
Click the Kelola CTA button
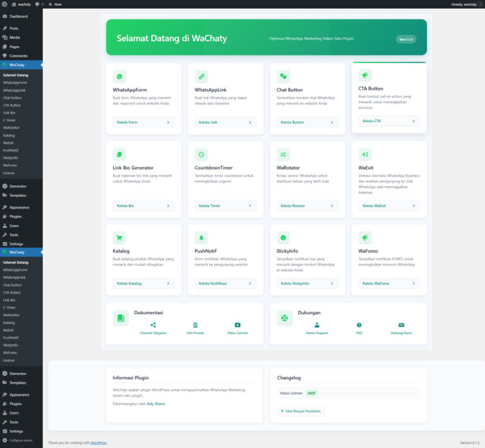389,121
